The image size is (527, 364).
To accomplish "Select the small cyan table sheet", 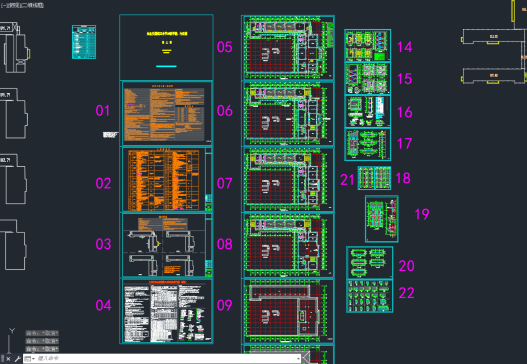I will [84, 42].
